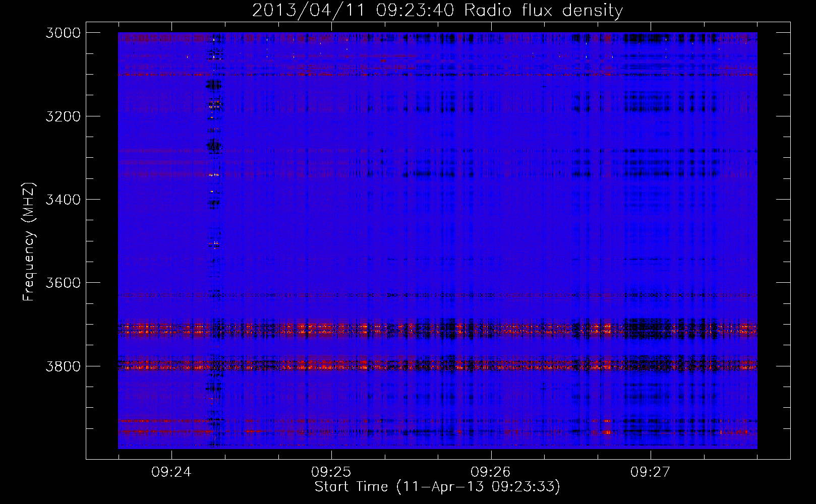Click the 09:25 time tick label
The image size is (816, 504).
point(331,472)
